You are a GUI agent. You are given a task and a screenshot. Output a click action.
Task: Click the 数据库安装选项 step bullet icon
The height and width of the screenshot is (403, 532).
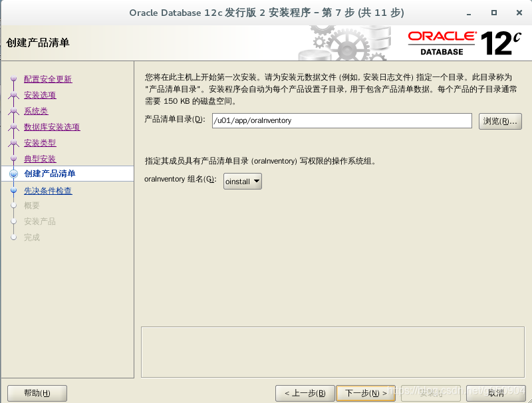point(13,126)
